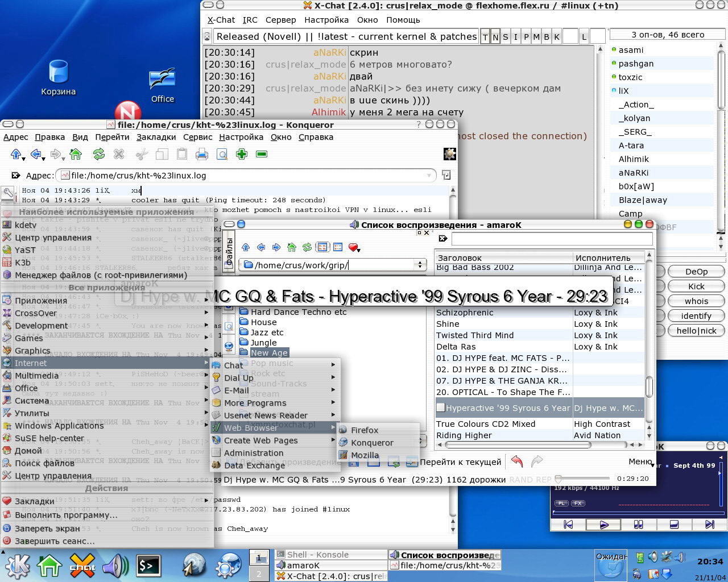The width and height of the screenshot is (728, 582).
Task: Click the Find magnifier icon in Konqueror toolbar
Action: tap(222, 154)
